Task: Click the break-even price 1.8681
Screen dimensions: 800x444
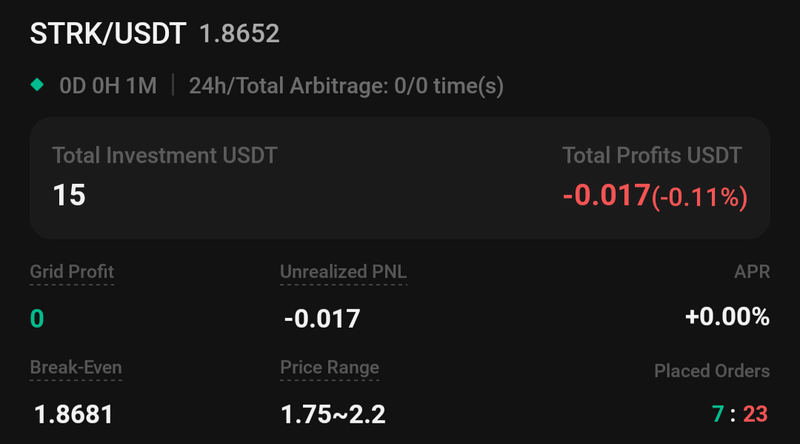Action: 73,414
